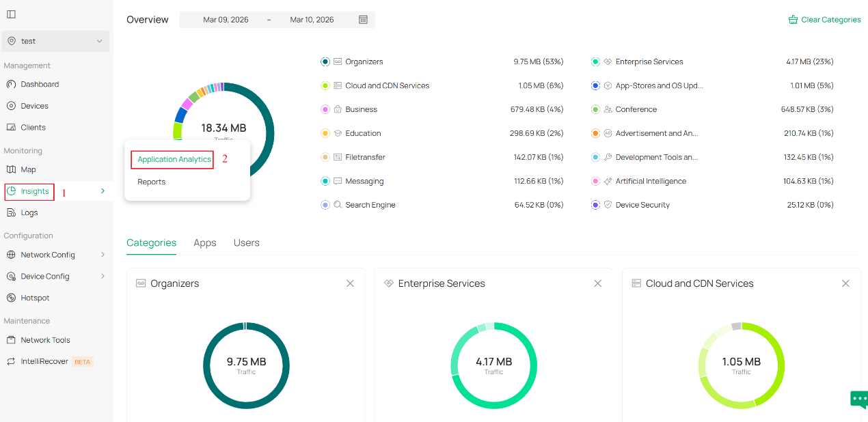Viewport: 868px width, 422px height.
Task: Select Reports from the Insights submenu
Action: click(152, 182)
